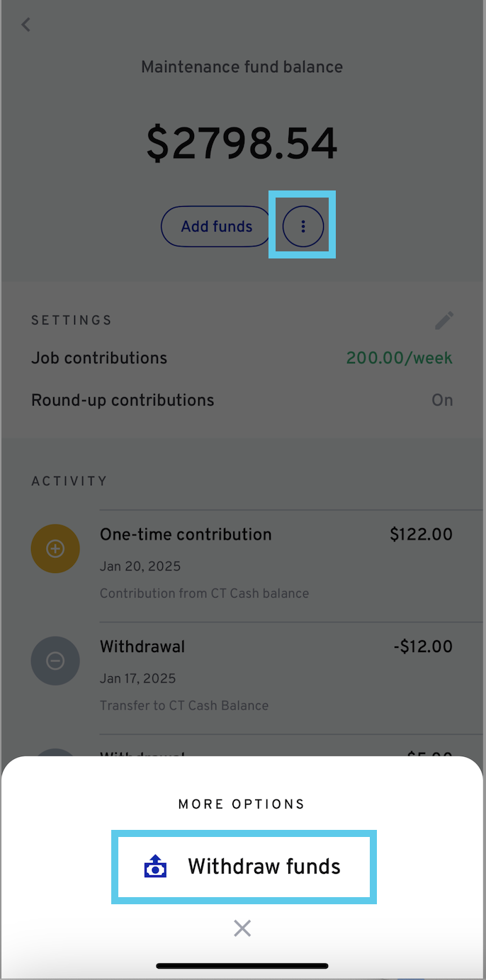
Task: Click the blue cash withdraw icon
Action: pos(155,867)
